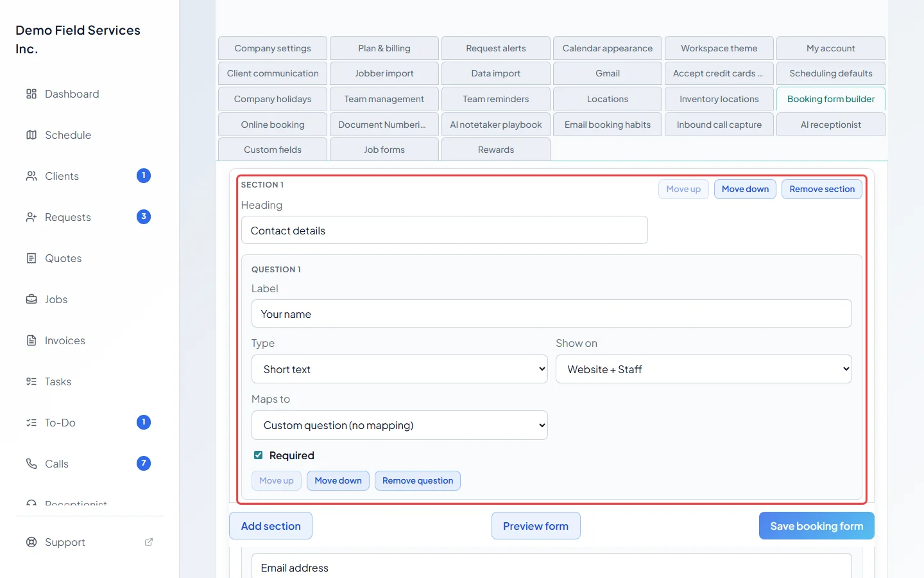Image resolution: width=924 pixels, height=578 pixels.
Task: Open the Calendar appearance tab
Action: tap(608, 48)
